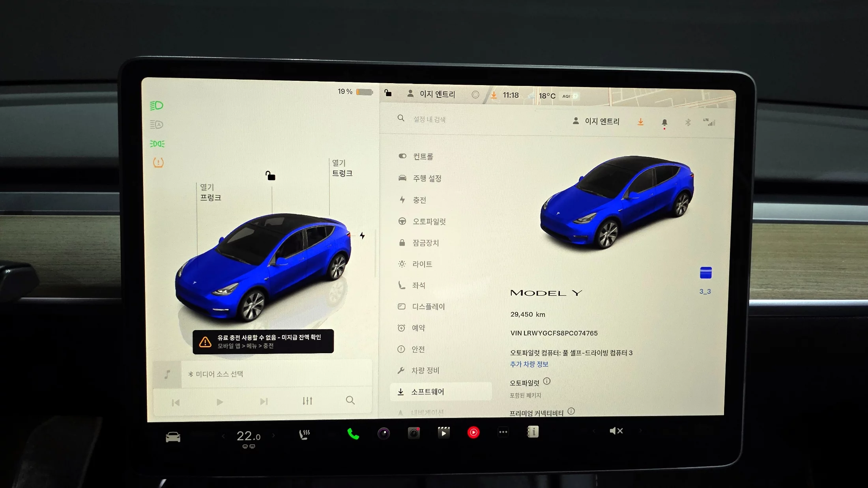Click the 설정 내 검색 search field
Image resolution: width=868 pixels, height=488 pixels.
click(429, 119)
